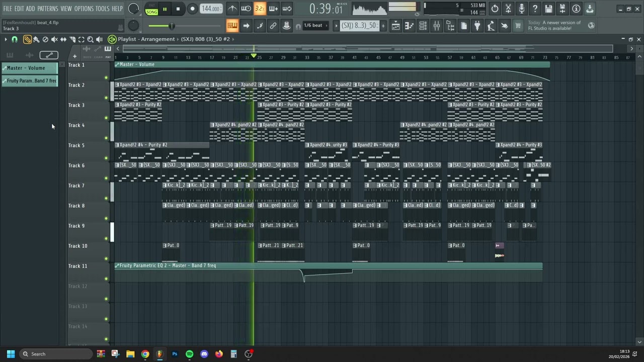
Task: Select the Delete tool in playlist
Action: 45,39
